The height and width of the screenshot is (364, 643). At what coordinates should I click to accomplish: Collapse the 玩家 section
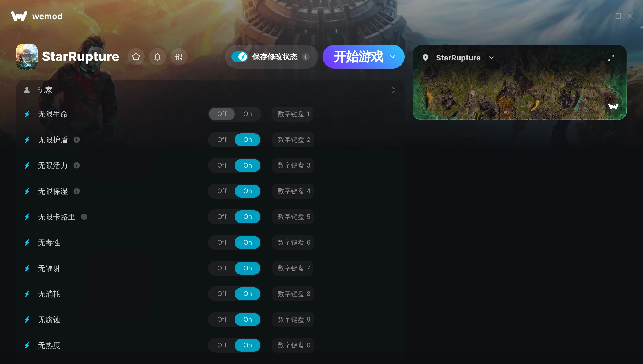394,90
